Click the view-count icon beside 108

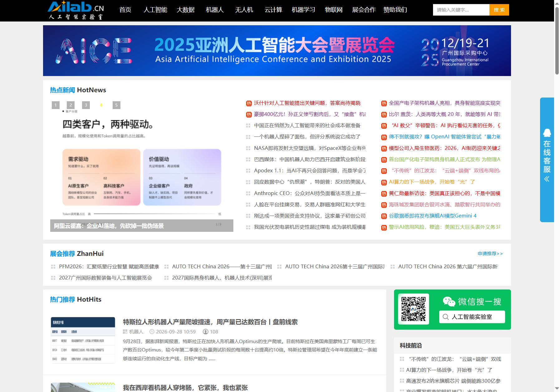click(205, 332)
